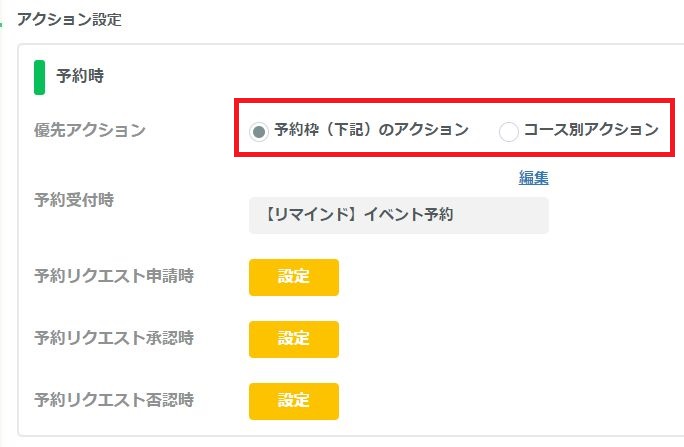Click the 予約受付時 label
Image resolution: width=684 pixels, height=447 pixels.
click(x=74, y=199)
